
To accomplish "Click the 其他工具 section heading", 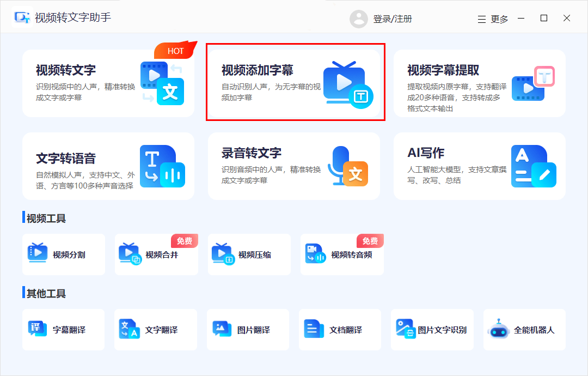I will tap(46, 294).
